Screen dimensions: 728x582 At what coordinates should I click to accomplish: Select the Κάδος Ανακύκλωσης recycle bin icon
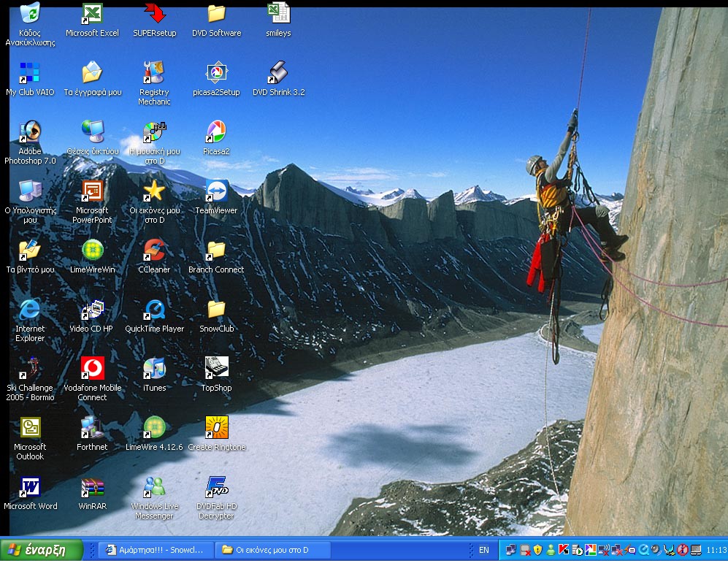pyautogui.click(x=30, y=13)
